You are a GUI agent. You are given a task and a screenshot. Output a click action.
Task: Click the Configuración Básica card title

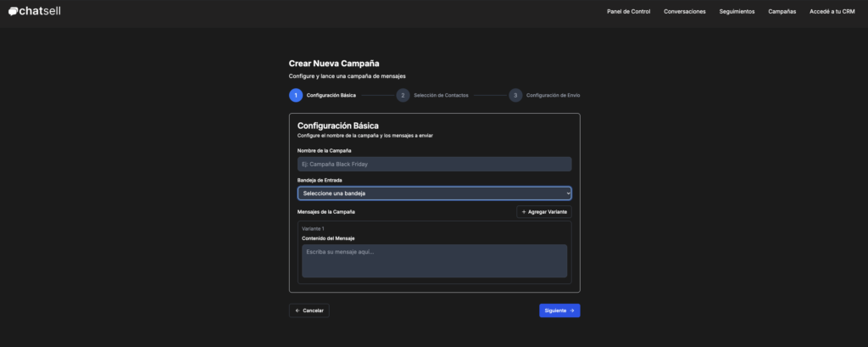pyautogui.click(x=337, y=126)
